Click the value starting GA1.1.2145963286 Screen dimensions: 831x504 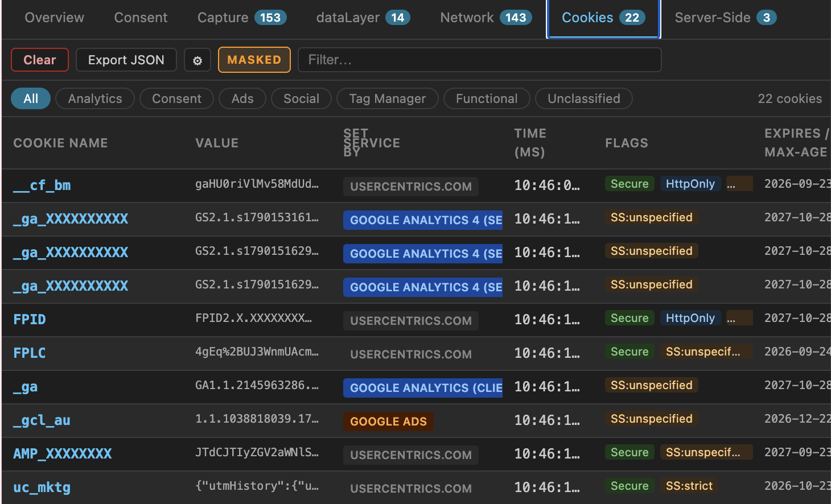point(257,385)
